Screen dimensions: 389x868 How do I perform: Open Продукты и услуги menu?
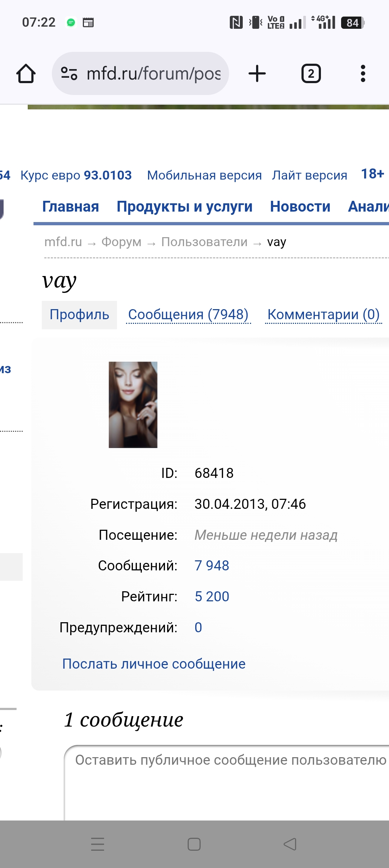point(184,207)
